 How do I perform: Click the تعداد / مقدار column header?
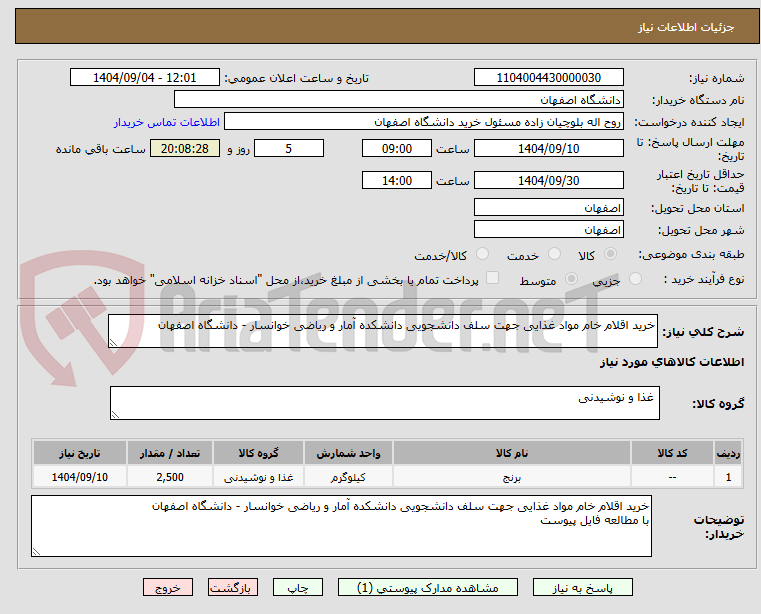(x=170, y=453)
